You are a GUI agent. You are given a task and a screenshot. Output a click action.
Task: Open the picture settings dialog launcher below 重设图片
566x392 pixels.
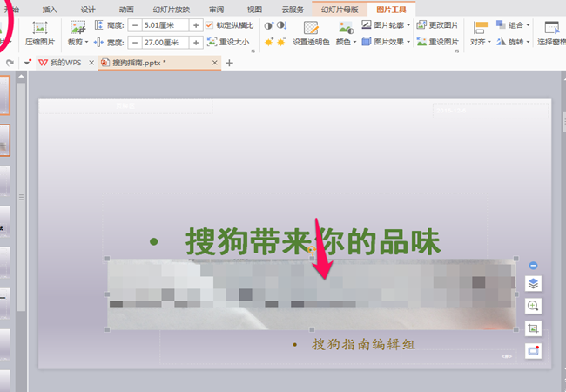click(457, 51)
